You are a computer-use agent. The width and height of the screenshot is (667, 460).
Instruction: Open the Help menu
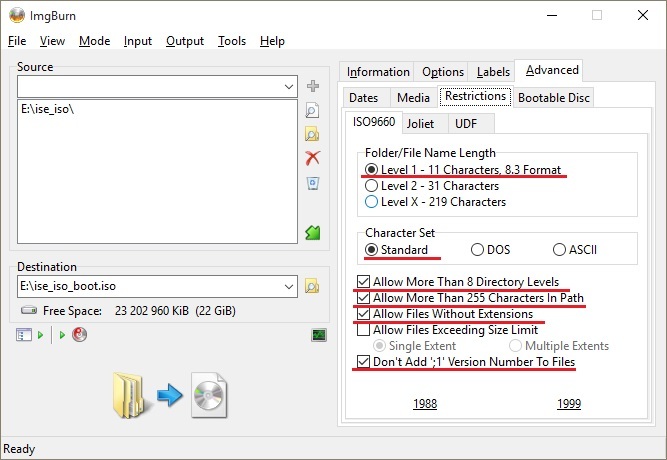(272, 41)
